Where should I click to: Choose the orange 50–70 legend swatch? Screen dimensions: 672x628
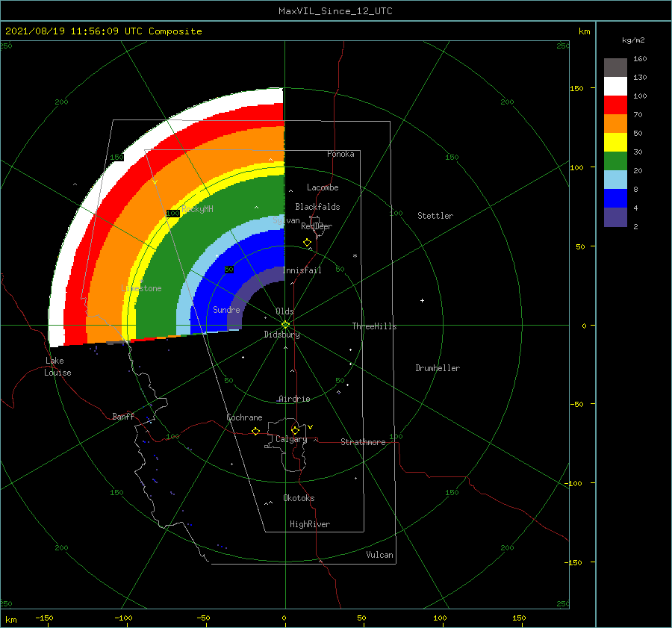click(615, 123)
